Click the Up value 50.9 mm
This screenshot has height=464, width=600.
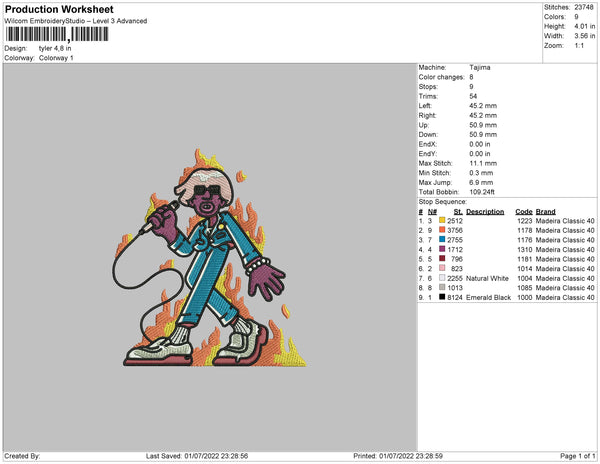[x=483, y=125]
